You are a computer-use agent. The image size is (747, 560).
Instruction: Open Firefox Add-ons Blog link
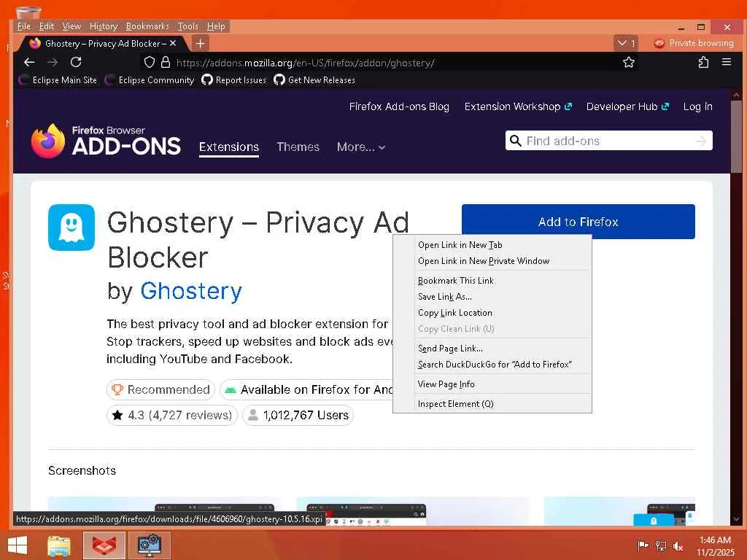[x=399, y=106]
